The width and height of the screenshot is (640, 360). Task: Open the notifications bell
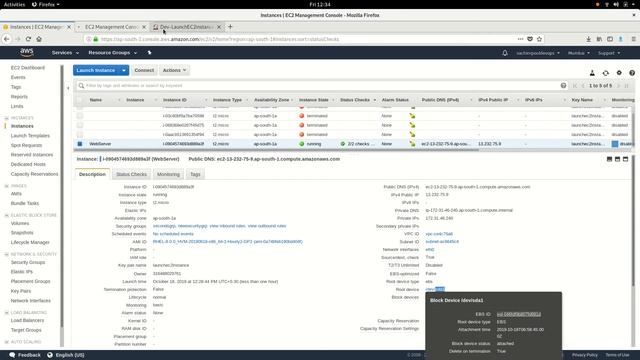pos(505,53)
